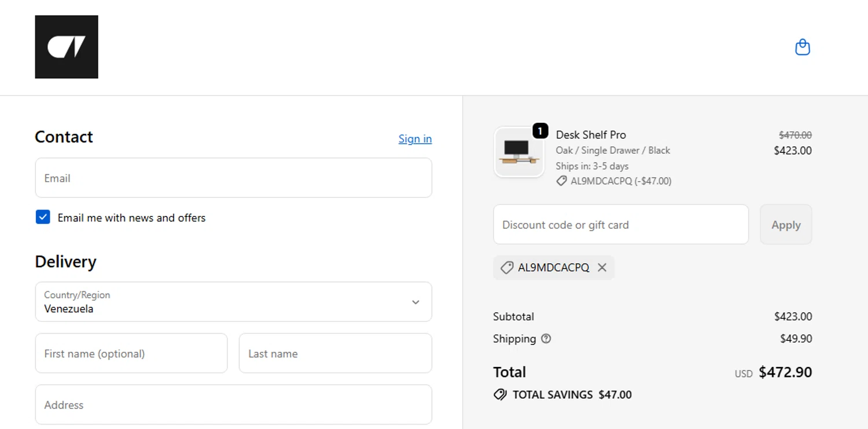This screenshot has height=429, width=868.
Task: Click the Delivery section heading
Action: pos(65,262)
